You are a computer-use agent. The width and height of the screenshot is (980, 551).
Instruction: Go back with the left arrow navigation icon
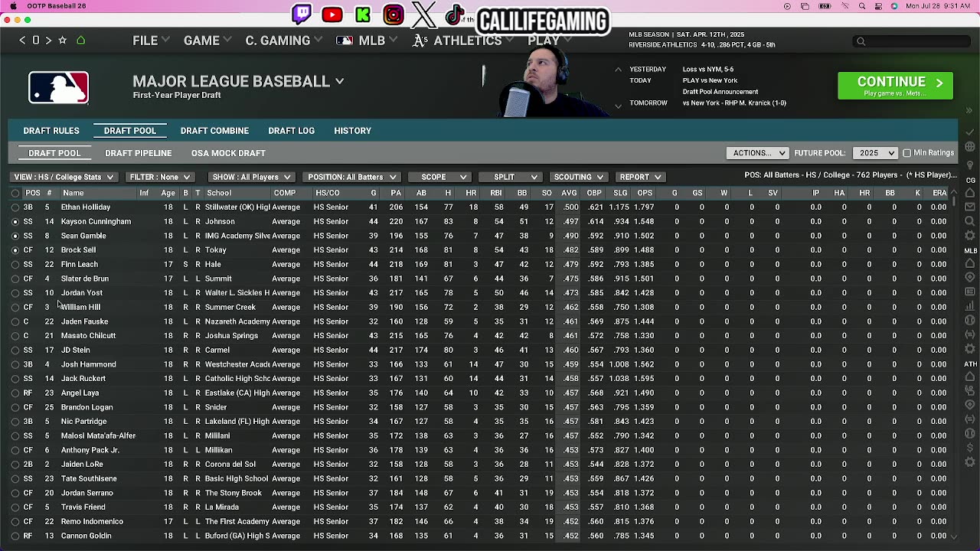point(22,40)
